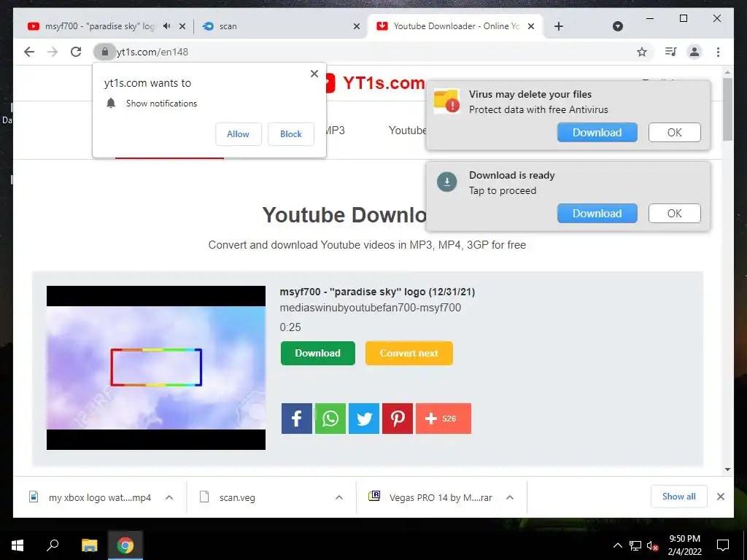Block notifications from yt1s.com
This screenshot has height=560, width=747.
click(290, 134)
